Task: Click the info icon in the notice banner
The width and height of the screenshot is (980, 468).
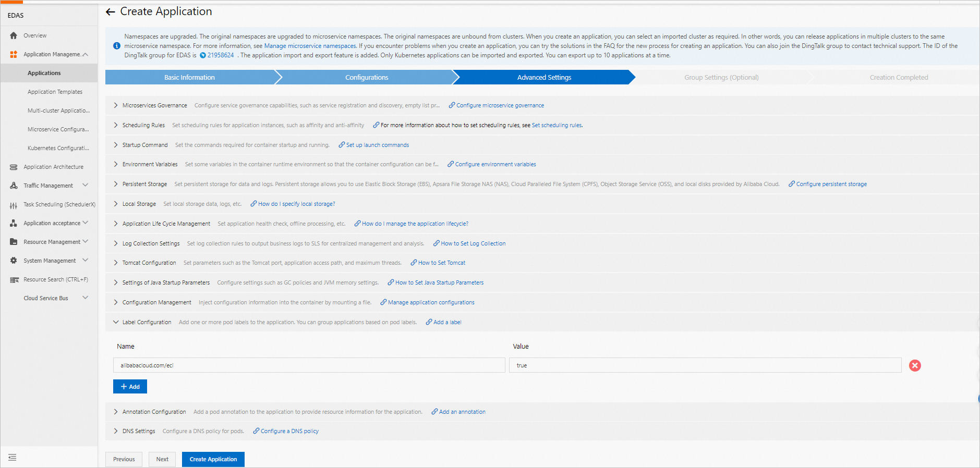Action: tap(117, 46)
